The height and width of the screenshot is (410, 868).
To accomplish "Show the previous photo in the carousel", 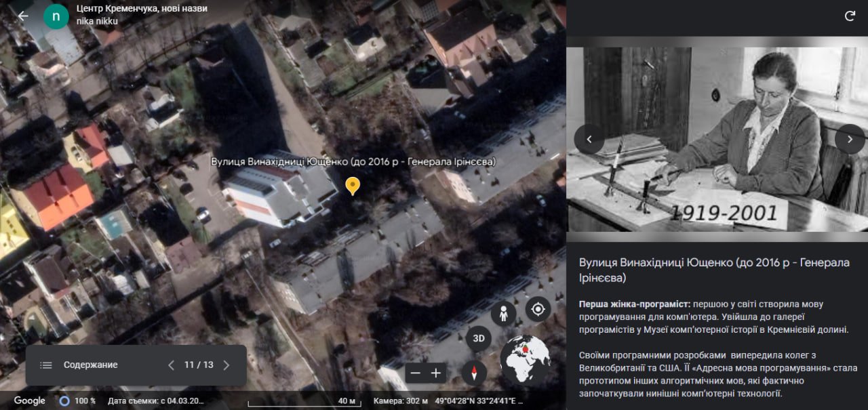I will 589,139.
